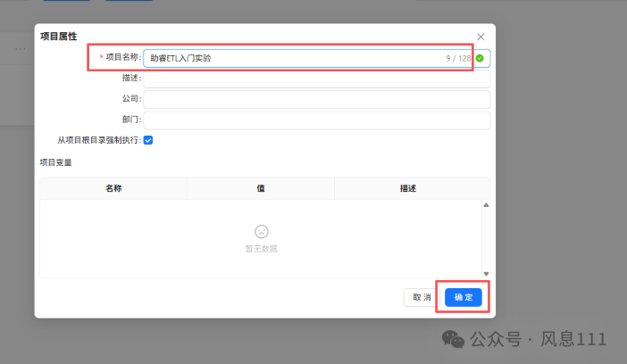Image resolution: width=627 pixels, height=364 pixels.
Task: Click the 描述 input field
Action: tap(317, 79)
